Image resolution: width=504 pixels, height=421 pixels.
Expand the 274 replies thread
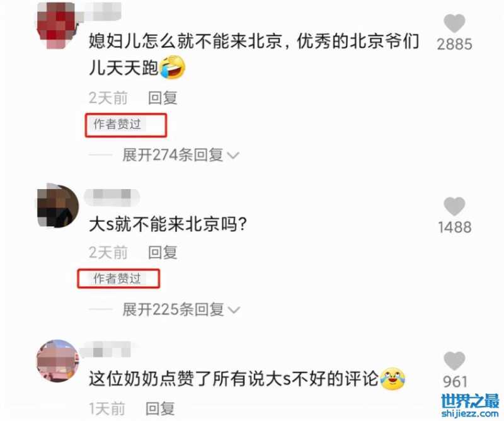click(173, 155)
